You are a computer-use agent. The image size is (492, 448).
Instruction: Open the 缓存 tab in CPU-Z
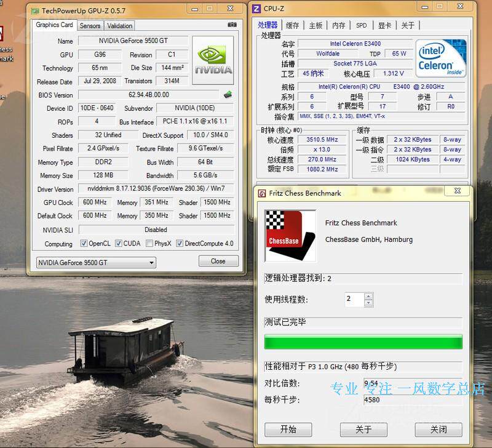click(x=293, y=25)
